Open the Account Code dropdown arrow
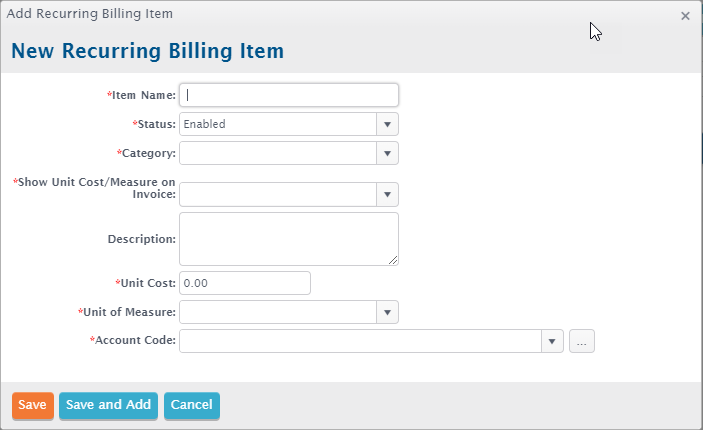The height and width of the screenshot is (430, 703). [x=552, y=341]
